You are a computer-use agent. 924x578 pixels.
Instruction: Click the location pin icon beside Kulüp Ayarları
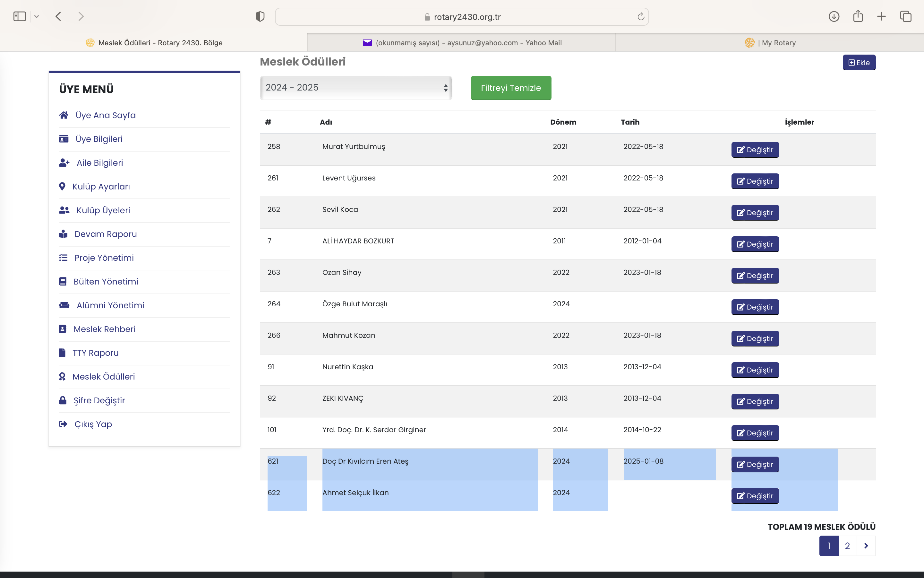coord(62,186)
